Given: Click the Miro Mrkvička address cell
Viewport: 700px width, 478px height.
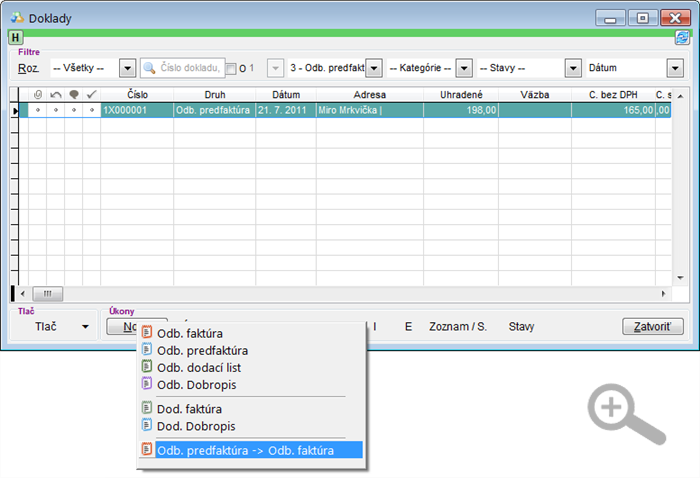Looking at the screenshot, I should [x=370, y=110].
